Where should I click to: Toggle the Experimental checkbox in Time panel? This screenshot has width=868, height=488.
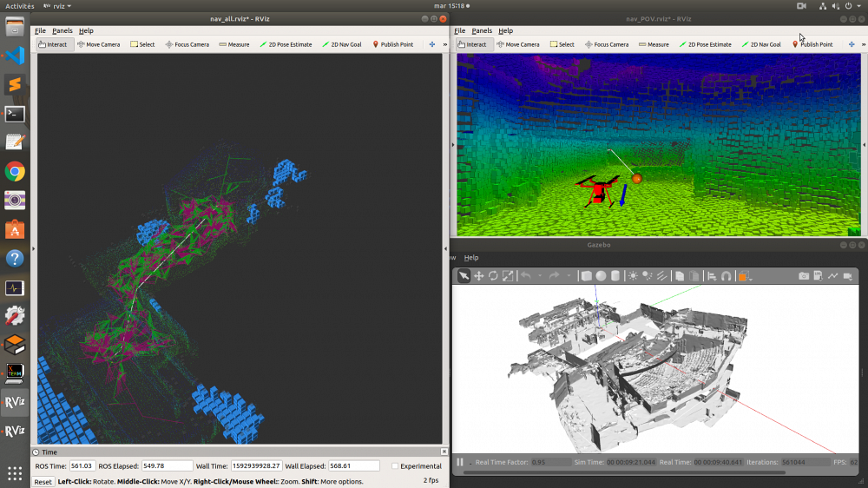coord(395,466)
